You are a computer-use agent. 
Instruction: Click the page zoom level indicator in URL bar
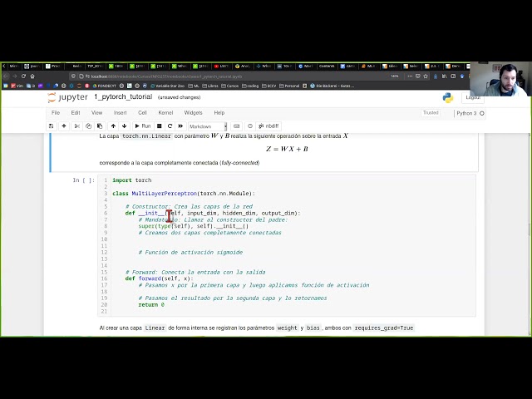[x=395, y=76]
